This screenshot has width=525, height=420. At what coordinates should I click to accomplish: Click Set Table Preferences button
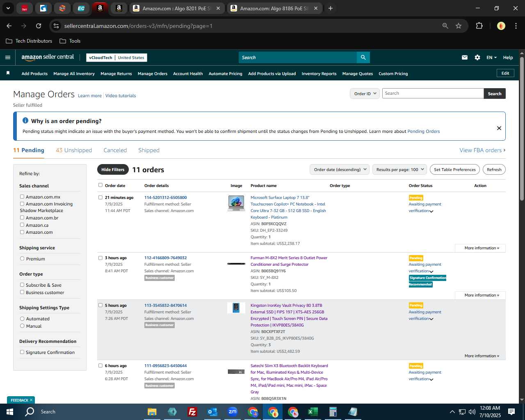pos(455,169)
